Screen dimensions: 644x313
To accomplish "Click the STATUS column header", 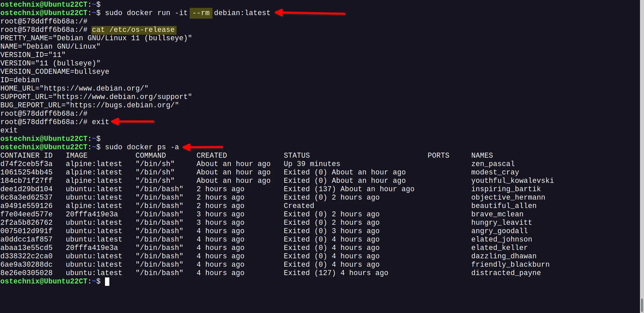I will [x=297, y=155].
